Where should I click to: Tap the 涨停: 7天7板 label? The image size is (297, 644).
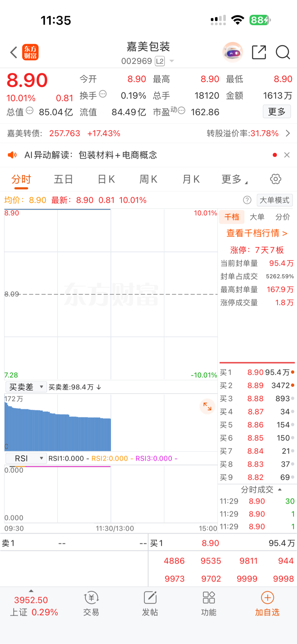(257, 250)
